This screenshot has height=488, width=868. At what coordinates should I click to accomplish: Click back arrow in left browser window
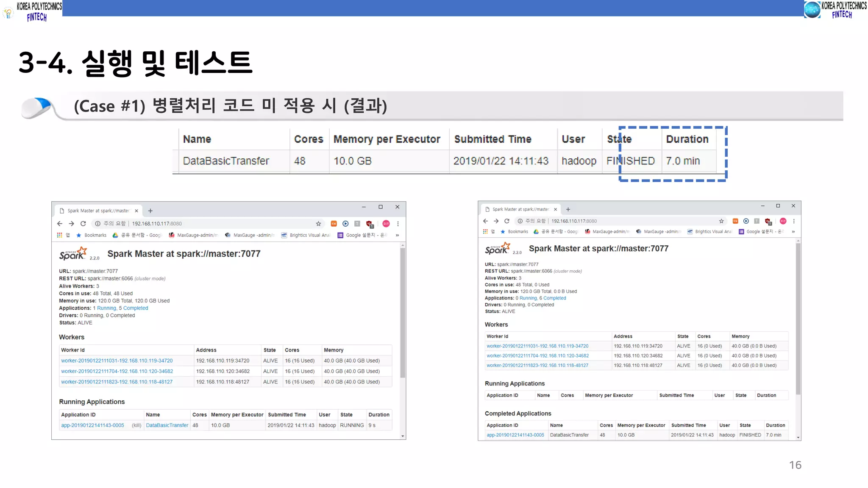click(x=60, y=224)
